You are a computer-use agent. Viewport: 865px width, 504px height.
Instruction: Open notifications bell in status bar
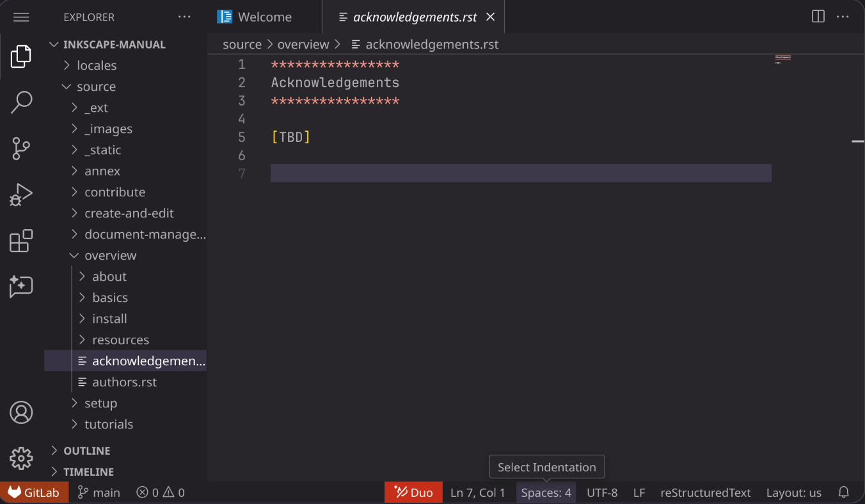click(844, 492)
